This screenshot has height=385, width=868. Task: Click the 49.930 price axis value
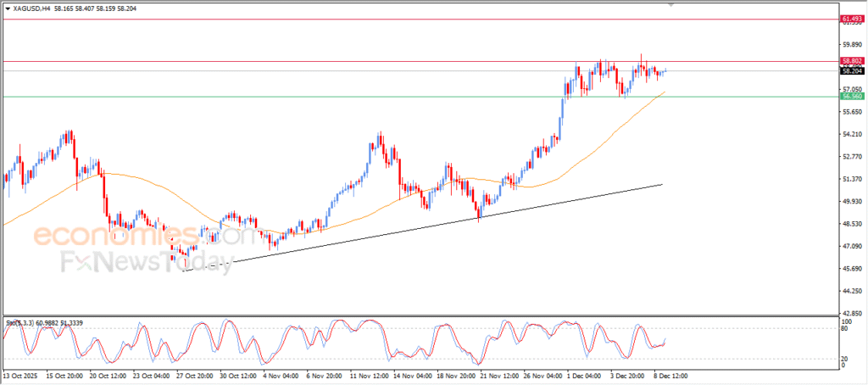click(853, 201)
